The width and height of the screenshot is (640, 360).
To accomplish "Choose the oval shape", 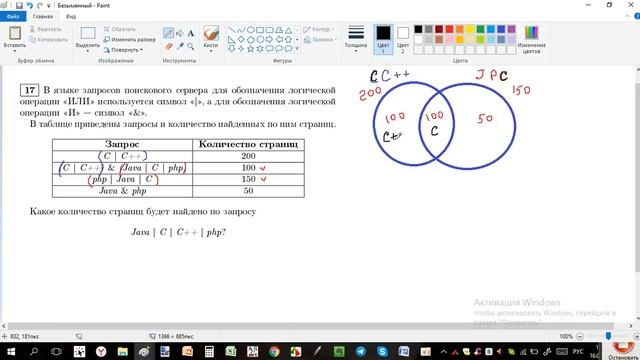I will click(x=251, y=30).
